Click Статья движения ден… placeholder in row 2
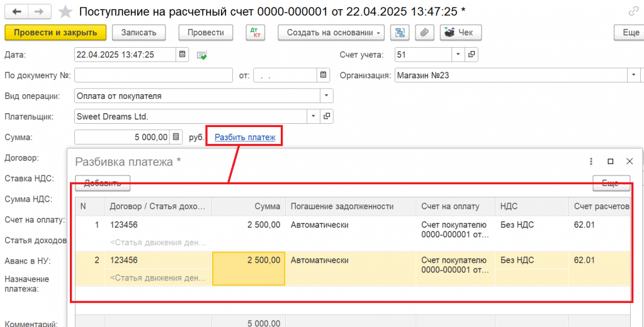This screenshot has height=327, width=644. [x=158, y=278]
